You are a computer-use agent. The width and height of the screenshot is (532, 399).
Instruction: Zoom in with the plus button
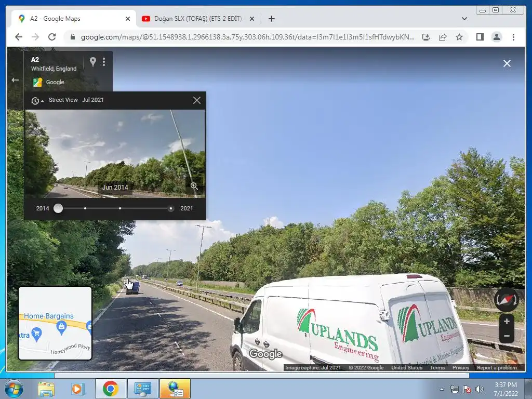click(507, 321)
